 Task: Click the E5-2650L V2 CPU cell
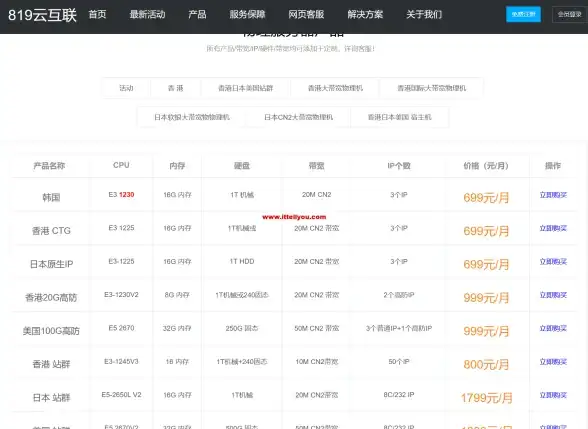tap(121, 395)
